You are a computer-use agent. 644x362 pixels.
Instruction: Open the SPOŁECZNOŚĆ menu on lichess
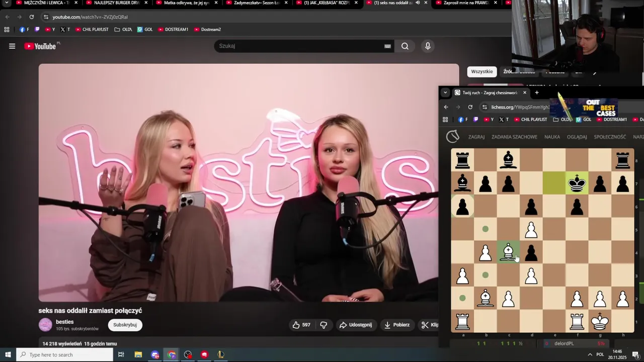tap(610, 137)
